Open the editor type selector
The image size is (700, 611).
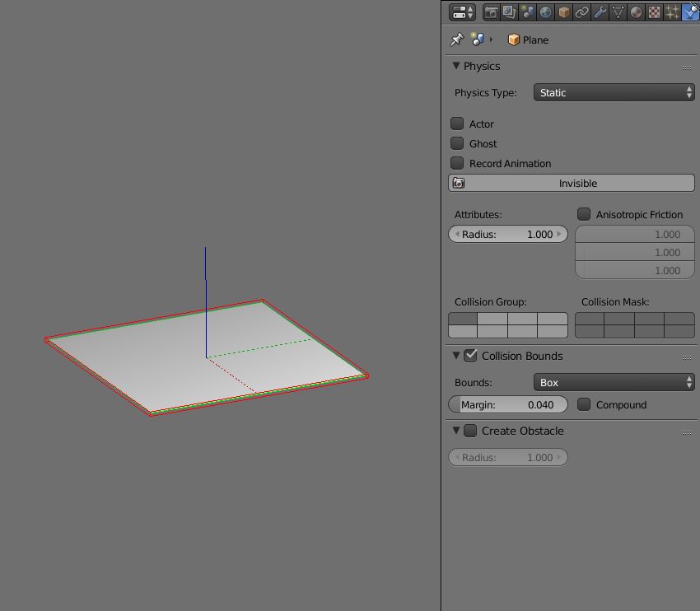click(x=462, y=12)
